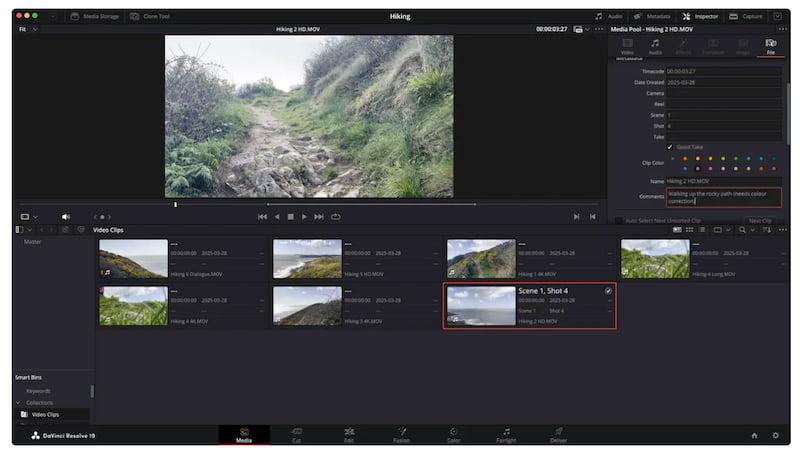Pick the orange clip color in the top row
The width and height of the screenshot is (800, 454).
coord(685,159)
